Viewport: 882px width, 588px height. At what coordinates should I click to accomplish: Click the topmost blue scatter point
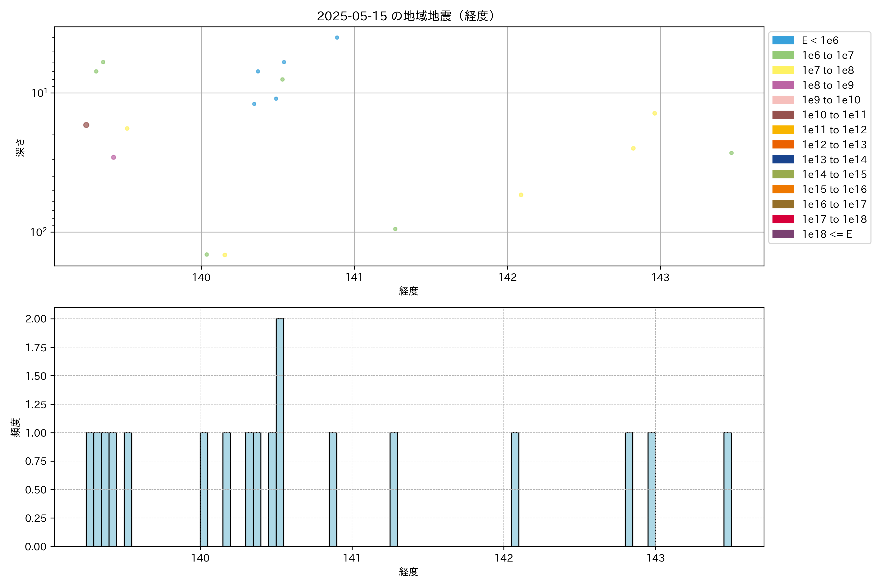[x=337, y=37]
